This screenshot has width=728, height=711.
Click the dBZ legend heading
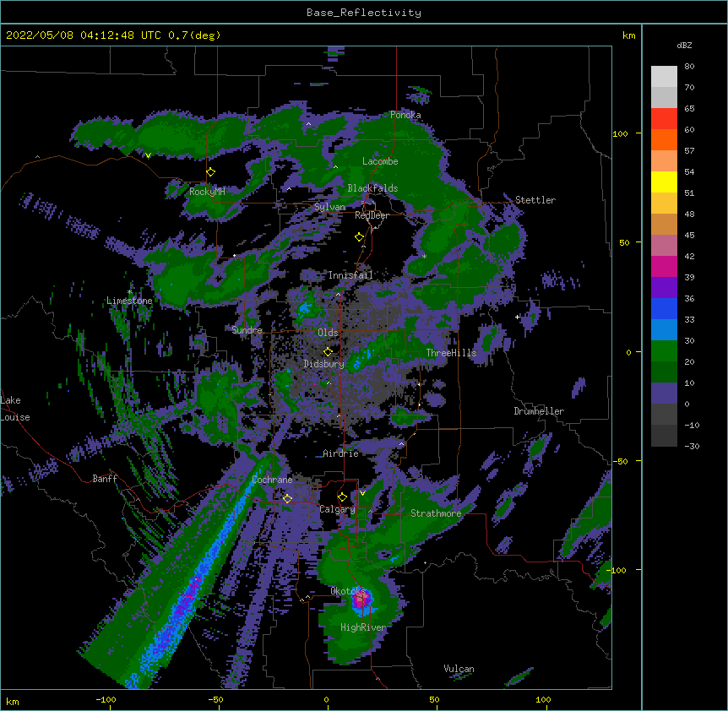684,46
